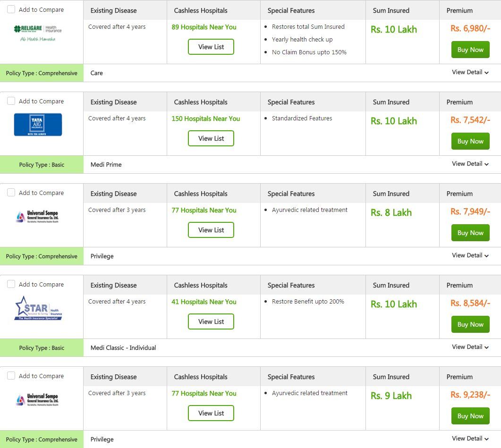Click the TATA AIG insurance logo
This screenshot has width=501, height=448.
coord(38,125)
